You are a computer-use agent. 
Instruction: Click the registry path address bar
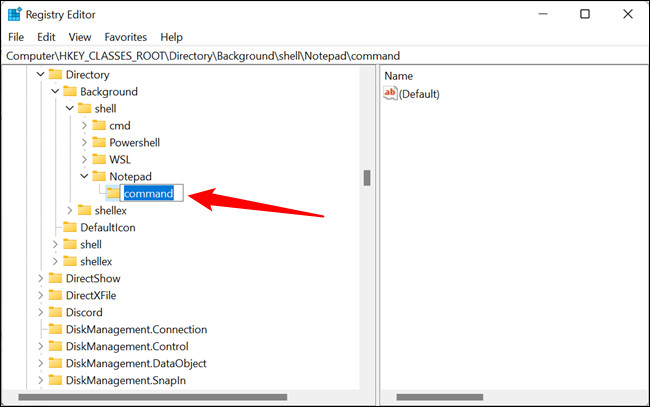pos(325,56)
